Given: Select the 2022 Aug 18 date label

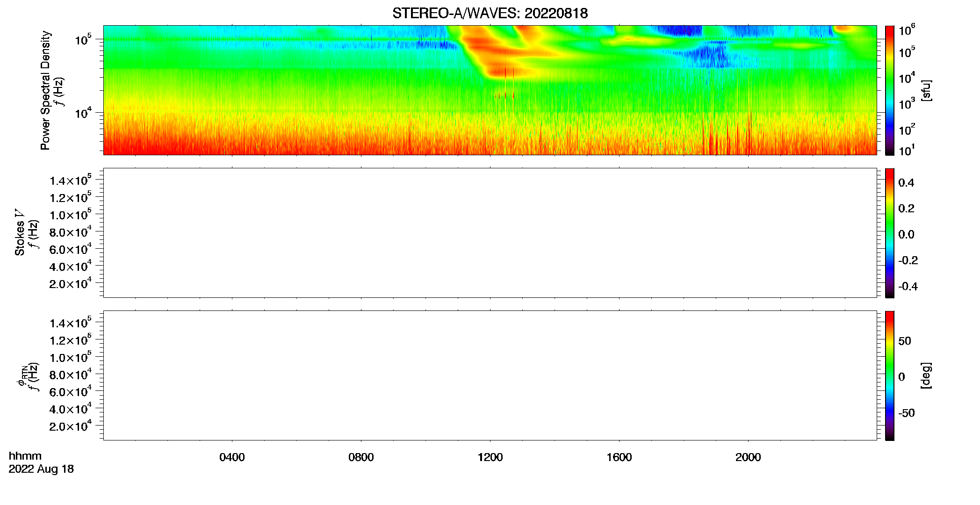Looking at the screenshot, I should [41, 469].
